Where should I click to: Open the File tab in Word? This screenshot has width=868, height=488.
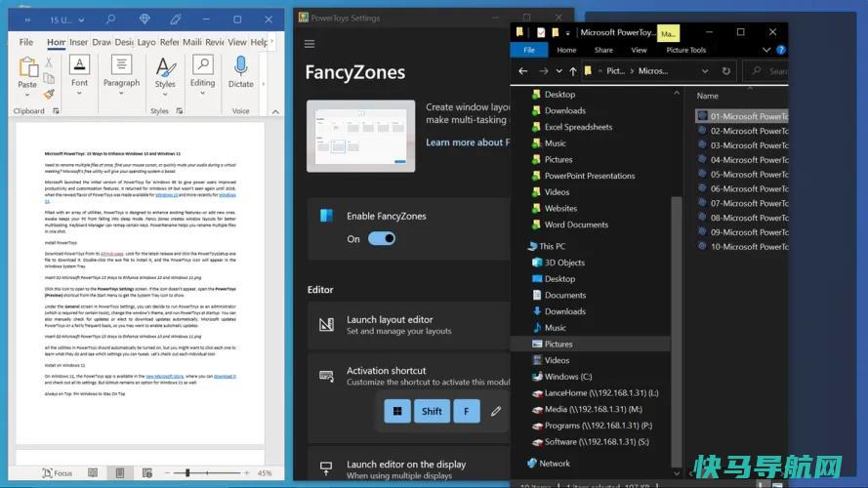26,42
